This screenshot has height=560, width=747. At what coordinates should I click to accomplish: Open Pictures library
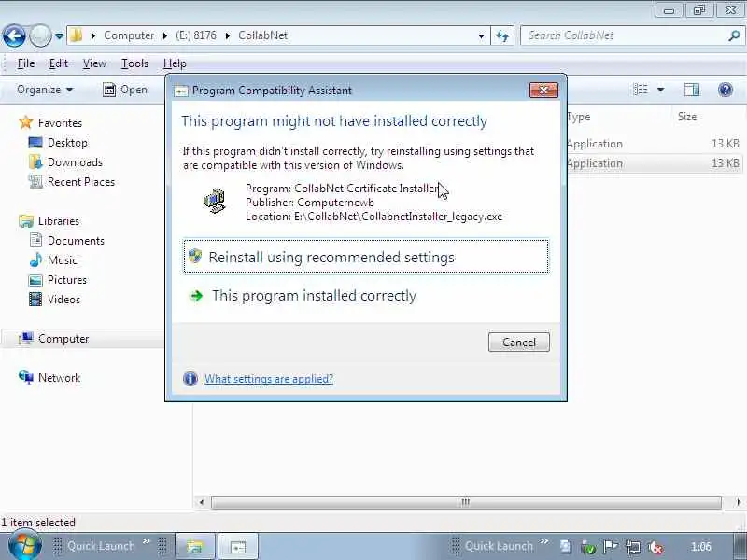[67, 279]
